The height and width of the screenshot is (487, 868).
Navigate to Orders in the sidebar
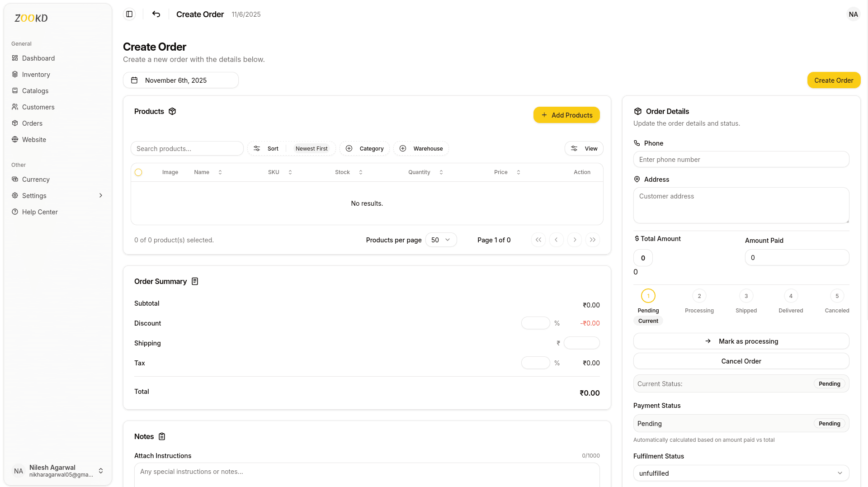pos(33,123)
